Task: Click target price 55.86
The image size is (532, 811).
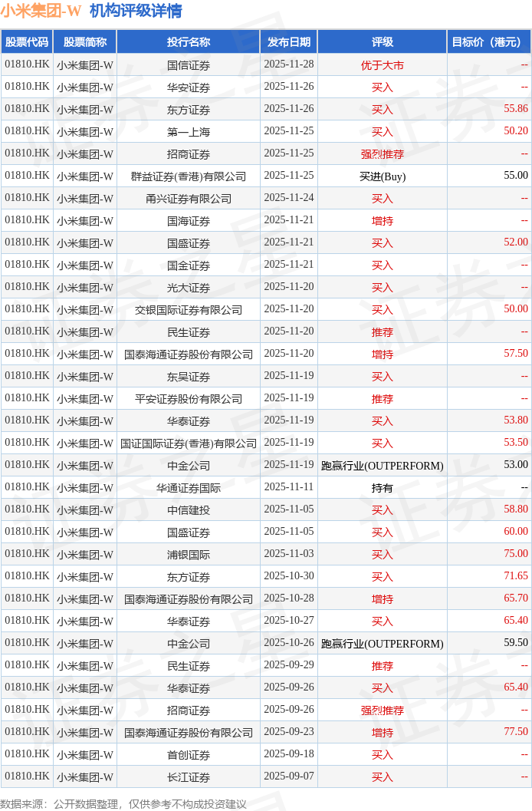Action: coord(516,109)
